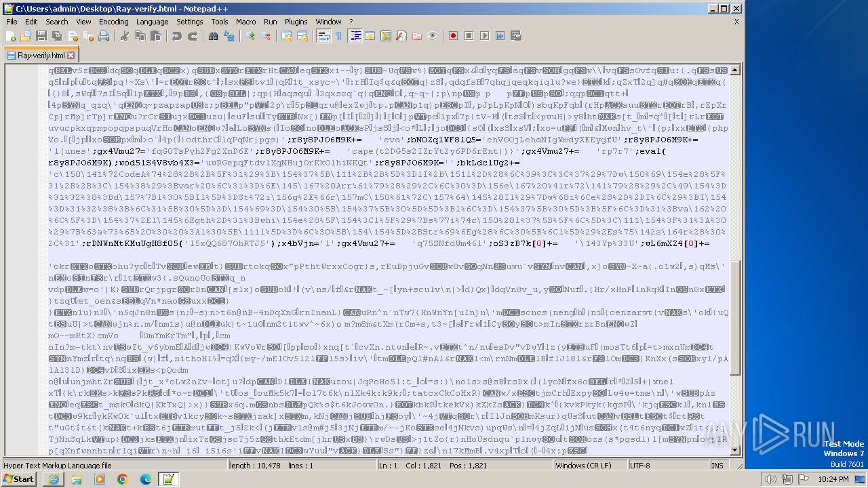Click 'Ln : 1' status bar entry
This screenshot has width=868, height=488.
click(x=389, y=466)
